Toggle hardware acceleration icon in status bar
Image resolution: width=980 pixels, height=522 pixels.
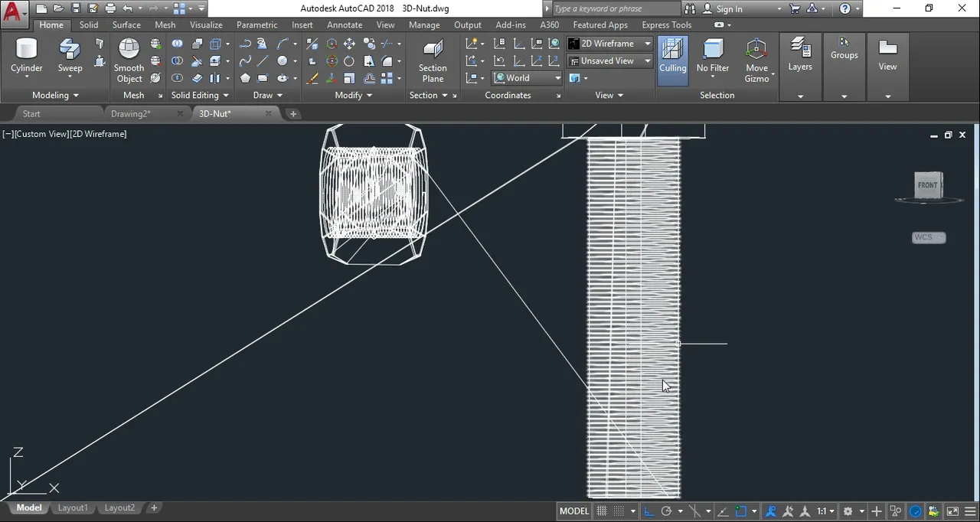coord(916,511)
